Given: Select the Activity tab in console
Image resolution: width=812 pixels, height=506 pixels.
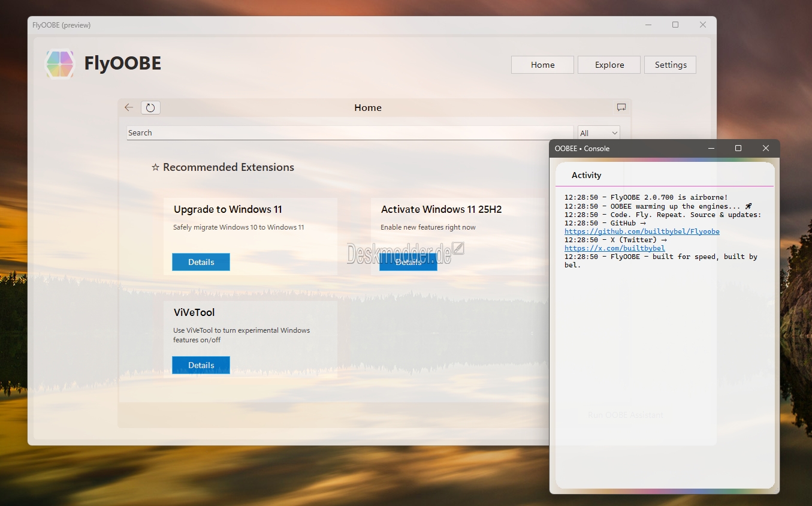Looking at the screenshot, I should (x=586, y=175).
